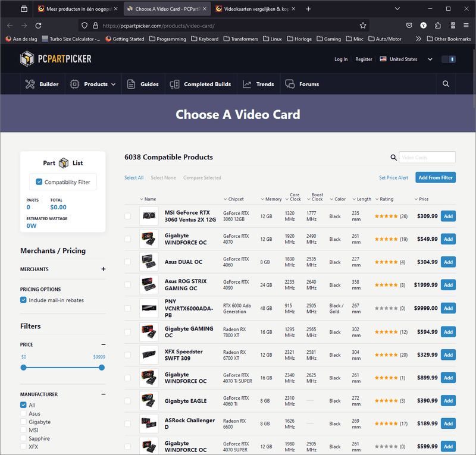
Task: Open the Other Bookmarks folder
Action: [449, 39]
